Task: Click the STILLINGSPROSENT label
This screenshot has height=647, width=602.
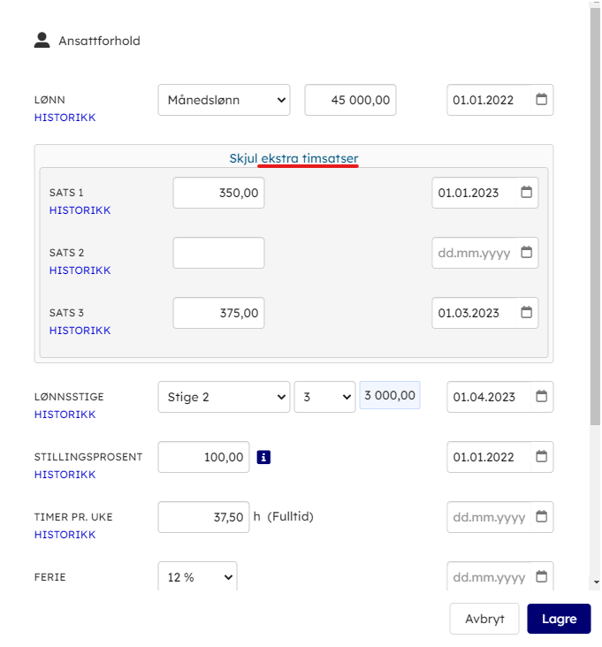Action: coord(88,457)
